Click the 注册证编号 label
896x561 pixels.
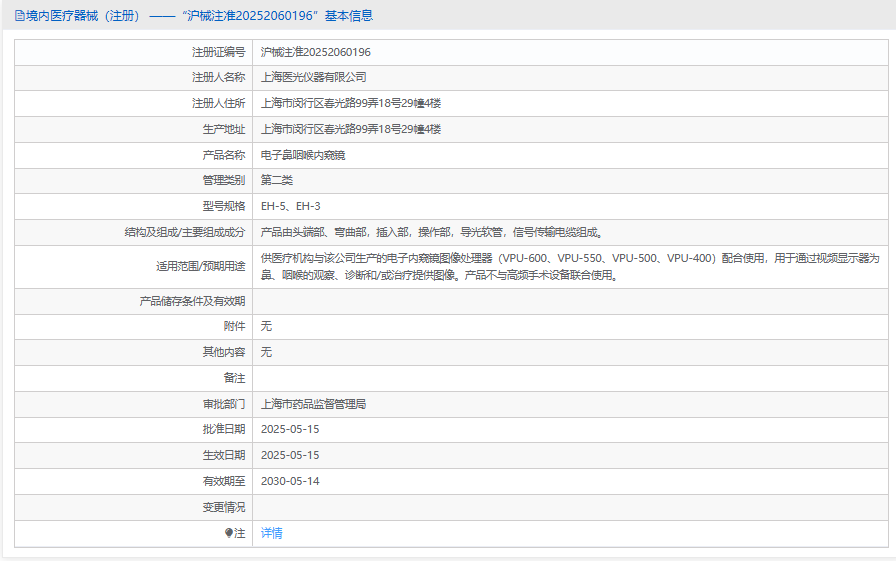218,52
